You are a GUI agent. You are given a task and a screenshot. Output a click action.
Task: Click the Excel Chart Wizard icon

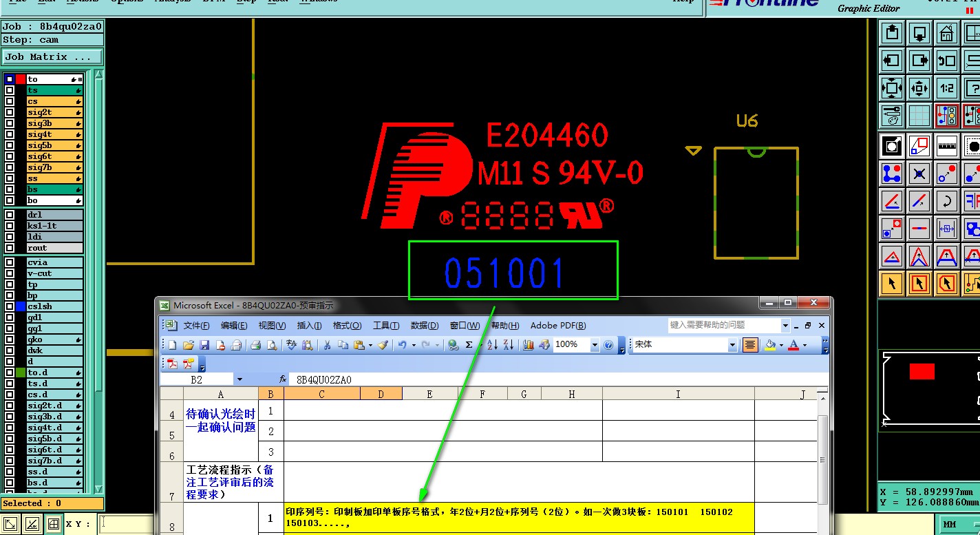pos(529,345)
